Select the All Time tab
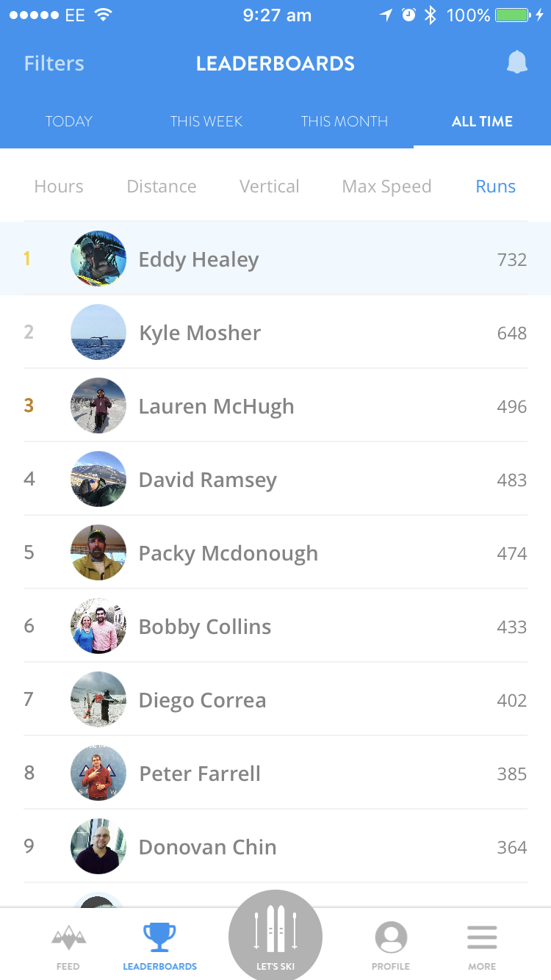 coord(482,122)
